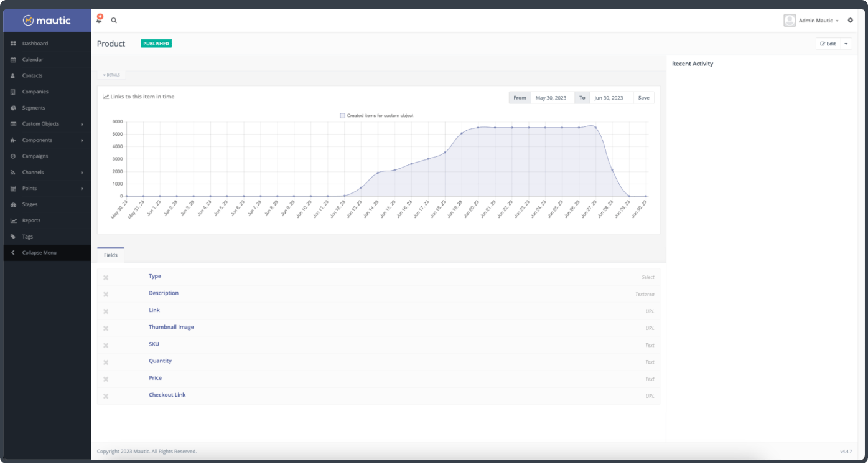The image size is (868, 464).
Task: Open the settings gear icon
Action: click(851, 21)
